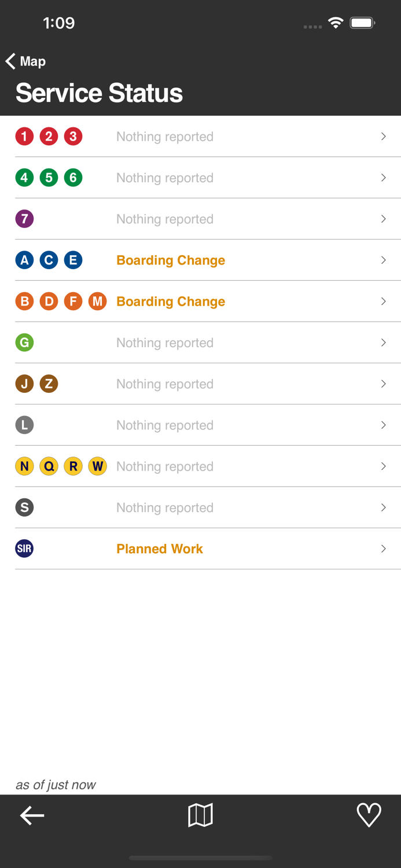401x868 pixels.
Task: Select the Q train yellow bullet
Action: pyautogui.click(x=49, y=466)
